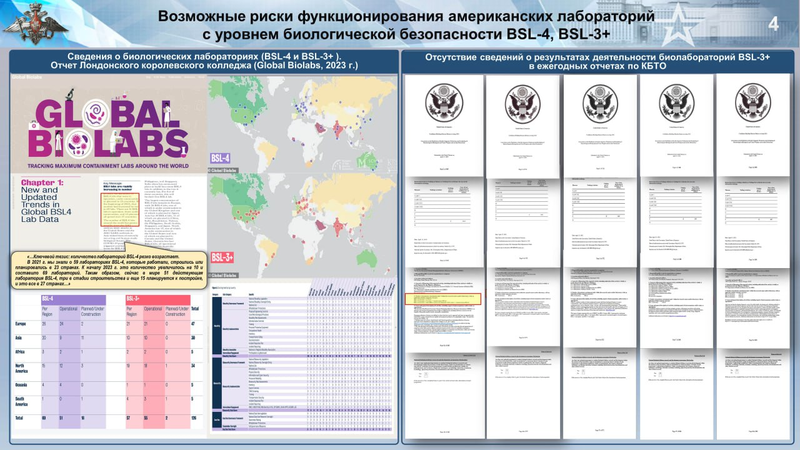Click the red BSL-3+ table column header
The width and height of the screenshot is (800, 450).
[158, 299]
